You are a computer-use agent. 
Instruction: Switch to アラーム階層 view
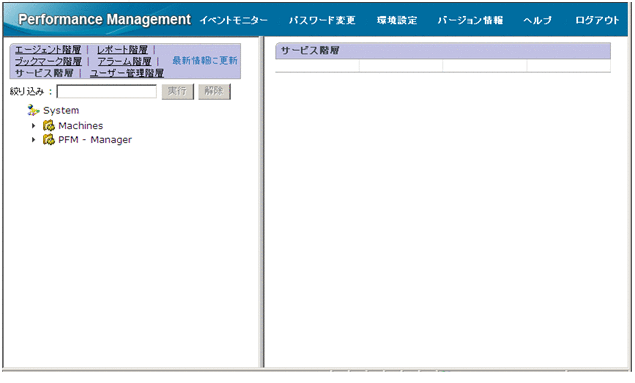[x=124, y=62]
